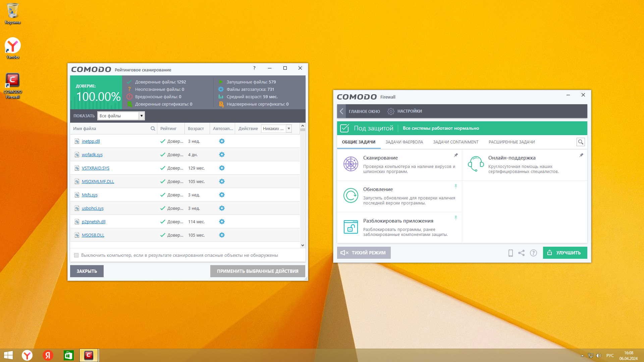Open the Показать Все файлы dropdown
Viewport: 644px width, 362px height.
[x=142, y=116]
